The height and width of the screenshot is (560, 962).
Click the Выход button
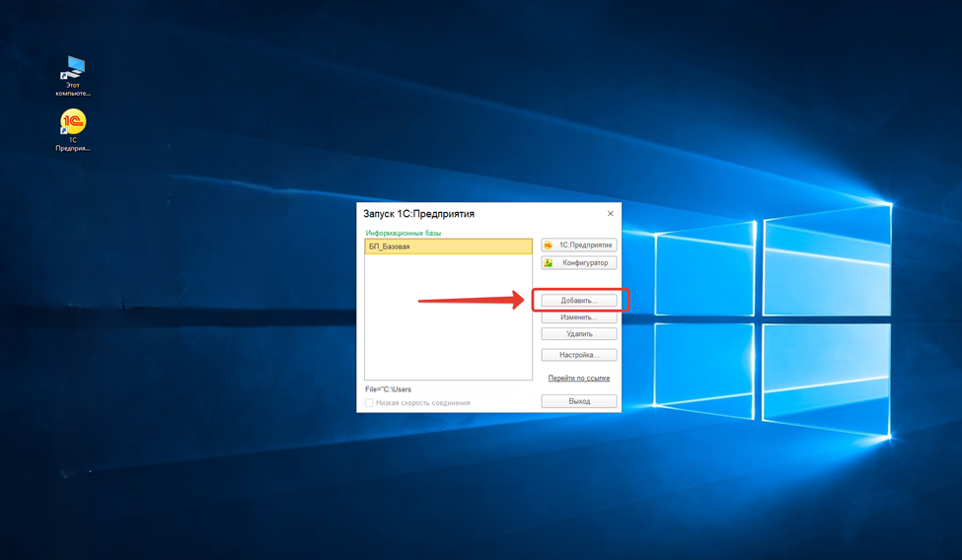(578, 401)
